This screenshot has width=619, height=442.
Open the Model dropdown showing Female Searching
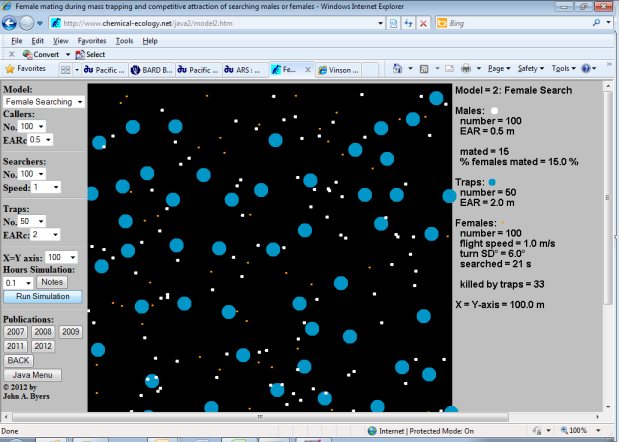coord(43,102)
